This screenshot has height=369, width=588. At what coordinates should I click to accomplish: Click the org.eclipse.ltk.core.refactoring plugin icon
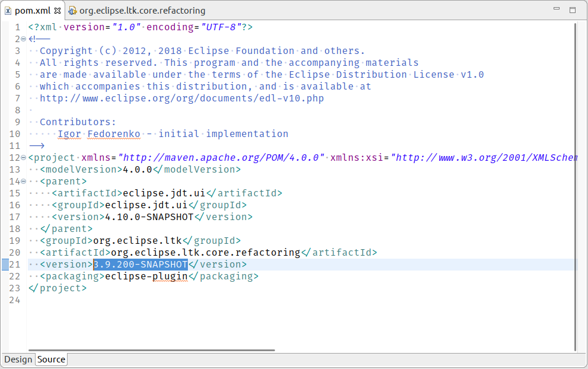(x=72, y=11)
